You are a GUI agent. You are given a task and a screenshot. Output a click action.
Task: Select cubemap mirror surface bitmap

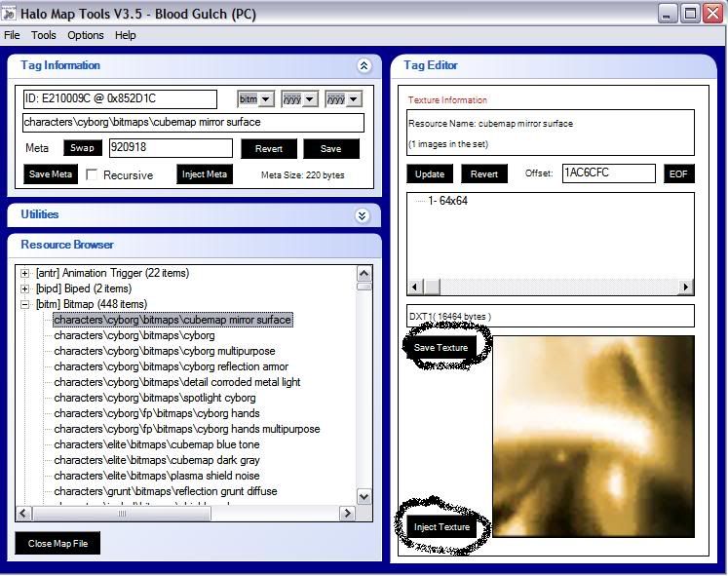pyautogui.click(x=172, y=320)
